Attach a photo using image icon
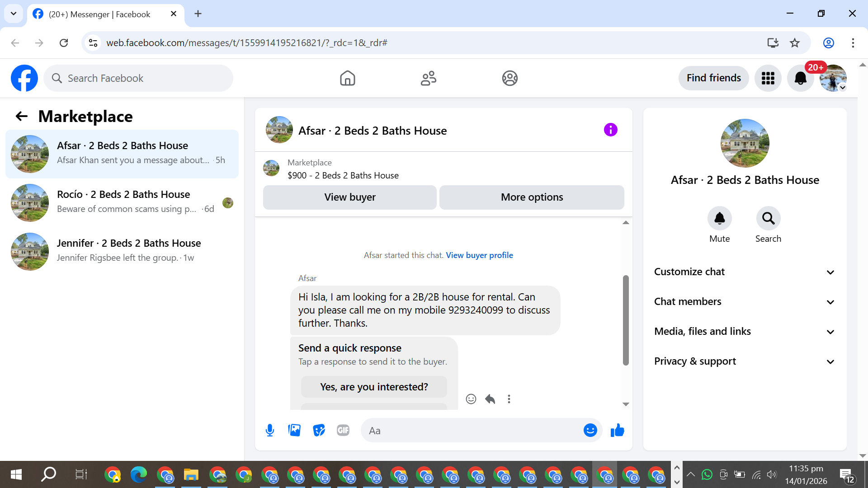 point(294,430)
